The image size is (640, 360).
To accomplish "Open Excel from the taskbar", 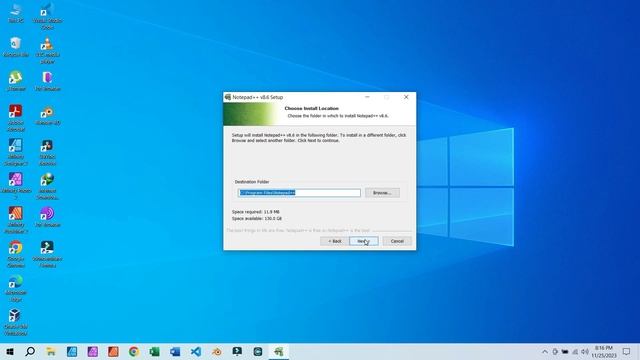I will coord(154,351).
